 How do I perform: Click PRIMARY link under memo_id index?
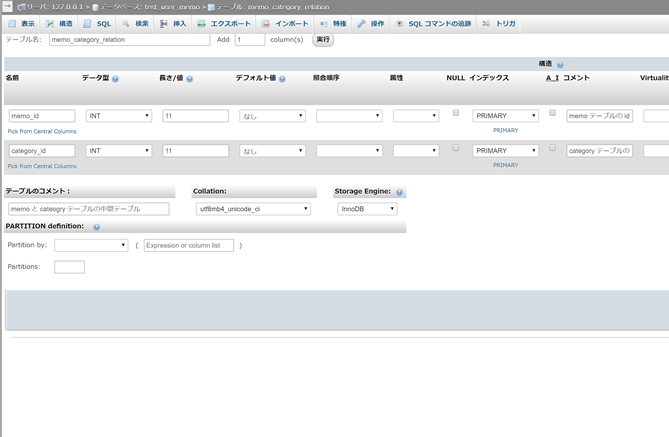click(x=506, y=131)
